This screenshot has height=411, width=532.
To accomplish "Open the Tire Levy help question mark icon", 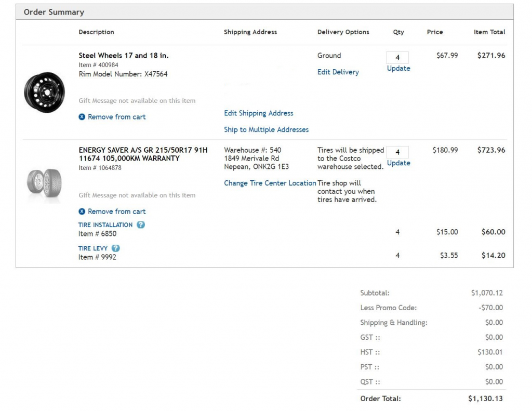I will click(116, 248).
